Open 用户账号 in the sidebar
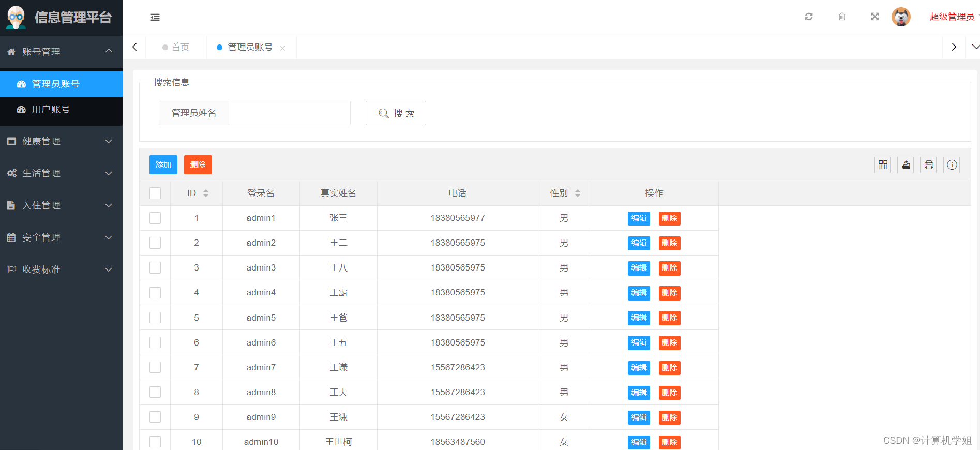Image resolution: width=980 pixels, height=450 pixels. 61,109
